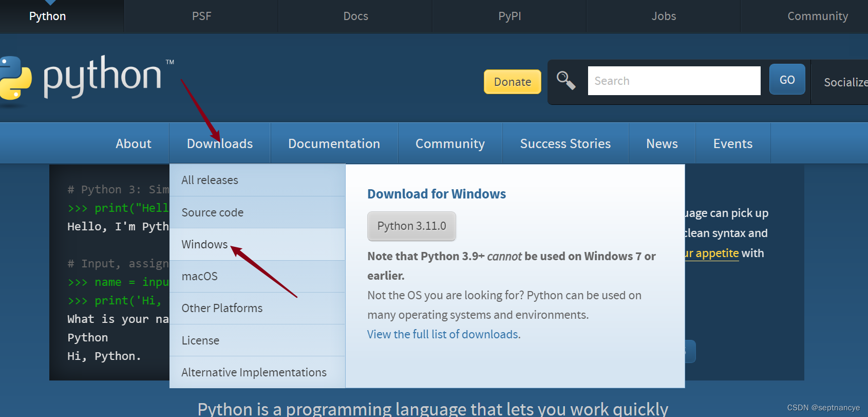Focus the Search input field

click(x=674, y=81)
